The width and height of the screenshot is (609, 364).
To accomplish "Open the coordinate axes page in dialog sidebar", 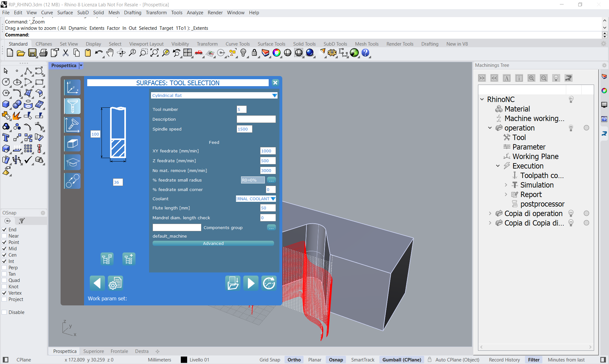I will click(x=72, y=87).
